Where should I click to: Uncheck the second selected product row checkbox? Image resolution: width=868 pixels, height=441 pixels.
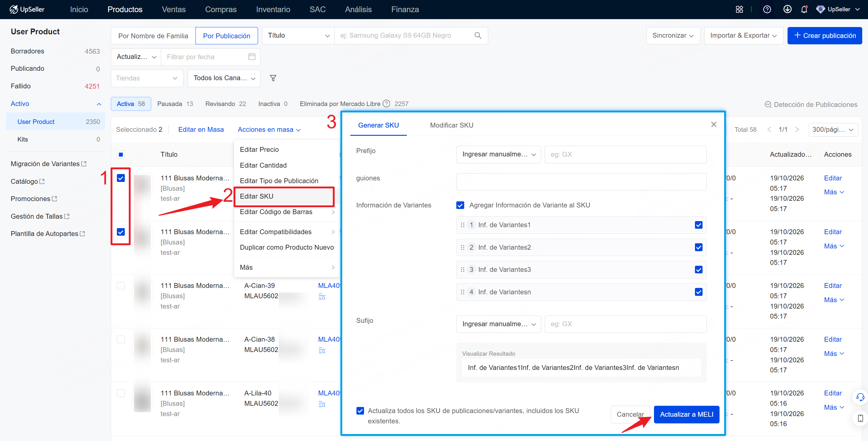121,232
